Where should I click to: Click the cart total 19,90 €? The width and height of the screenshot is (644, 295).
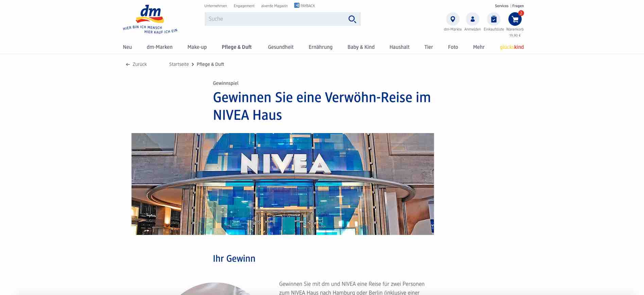515,35
